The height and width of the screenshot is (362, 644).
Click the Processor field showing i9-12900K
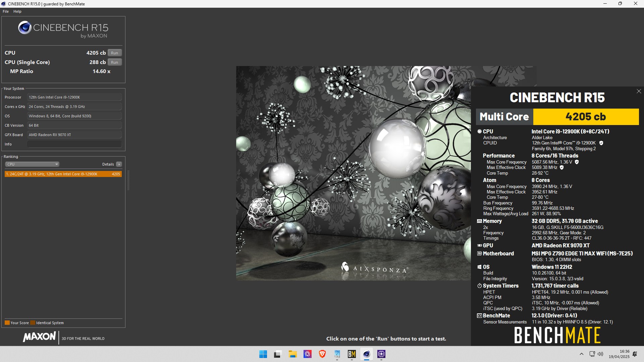point(74,97)
